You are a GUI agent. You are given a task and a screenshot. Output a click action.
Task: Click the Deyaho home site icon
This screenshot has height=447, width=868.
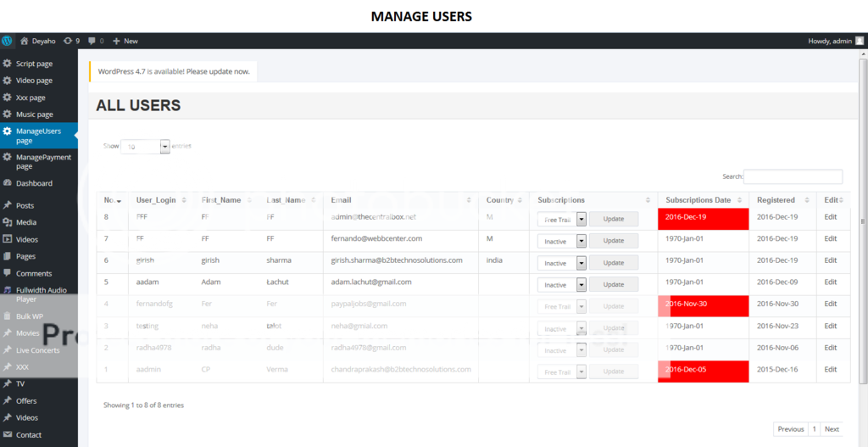(25, 41)
